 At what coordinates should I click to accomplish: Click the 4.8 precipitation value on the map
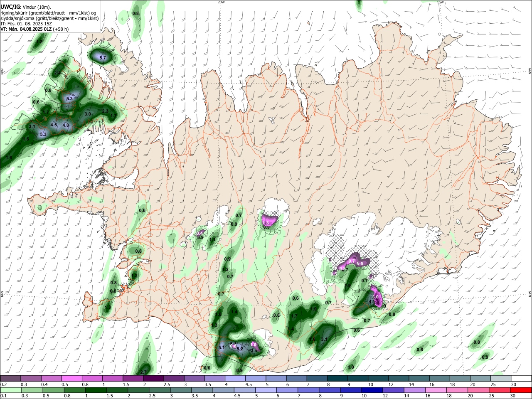point(66,125)
